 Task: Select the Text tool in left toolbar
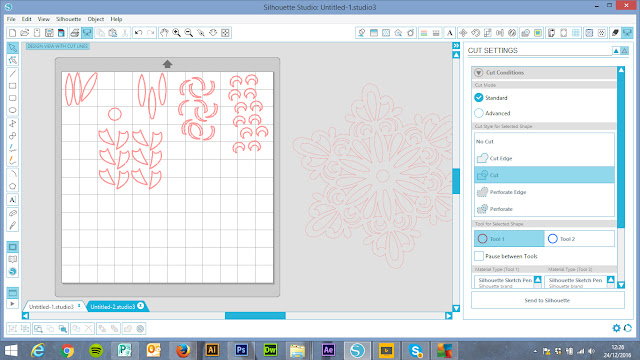click(13, 200)
